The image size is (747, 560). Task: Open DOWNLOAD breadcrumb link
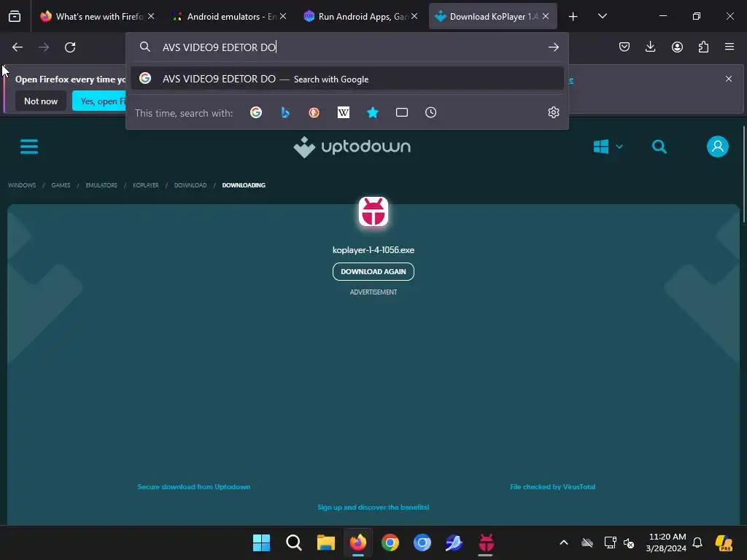click(x=190, y=185)
